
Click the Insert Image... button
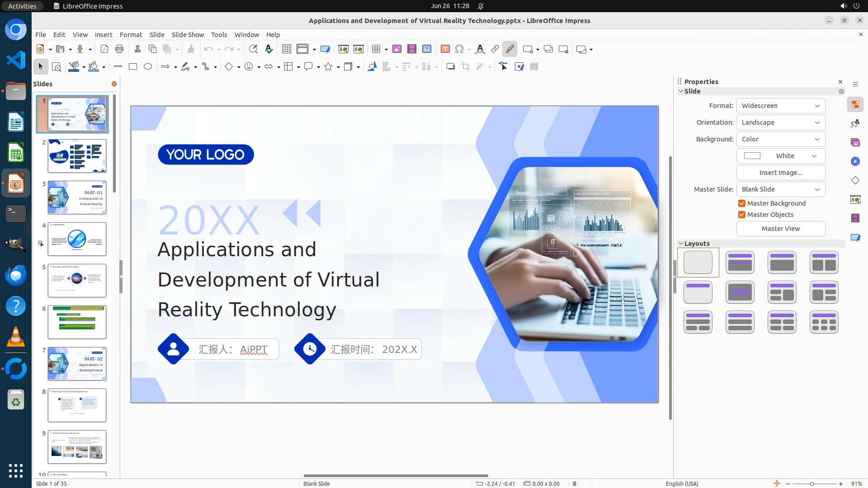[x=780, y=173]
